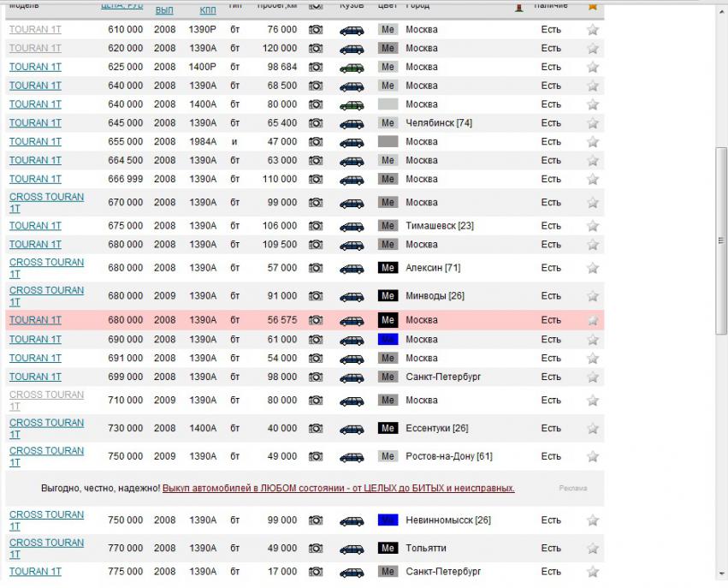Add the Ростов-на-Дону listing to favorites
This screenshot has height=588, width=728.
(593, 456)
